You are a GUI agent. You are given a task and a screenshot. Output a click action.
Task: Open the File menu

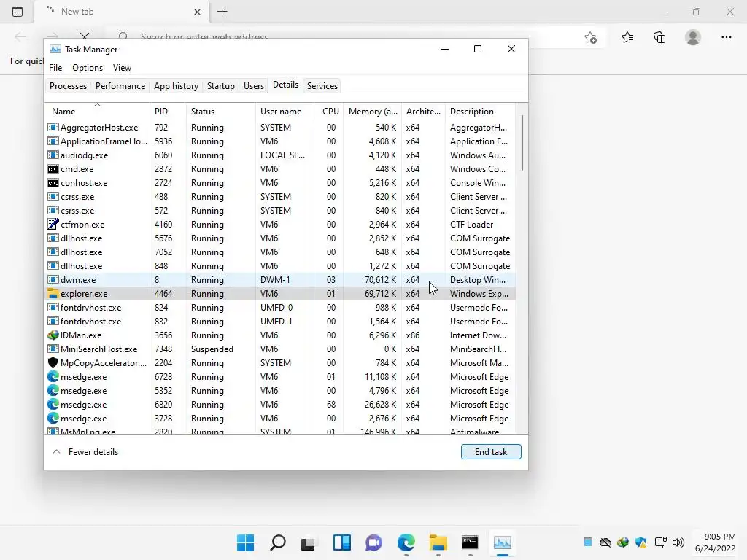55,68
